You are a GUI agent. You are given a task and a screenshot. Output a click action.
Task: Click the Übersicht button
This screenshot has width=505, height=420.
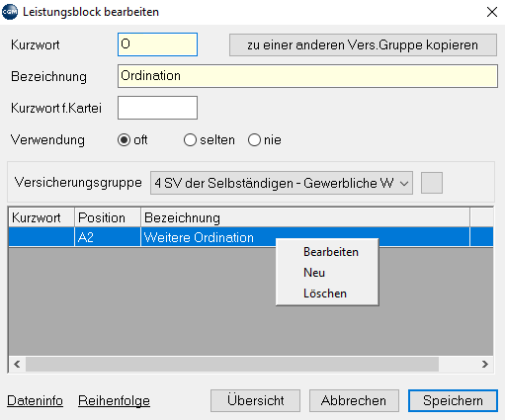pyautogui.click(x=255, y=400)
